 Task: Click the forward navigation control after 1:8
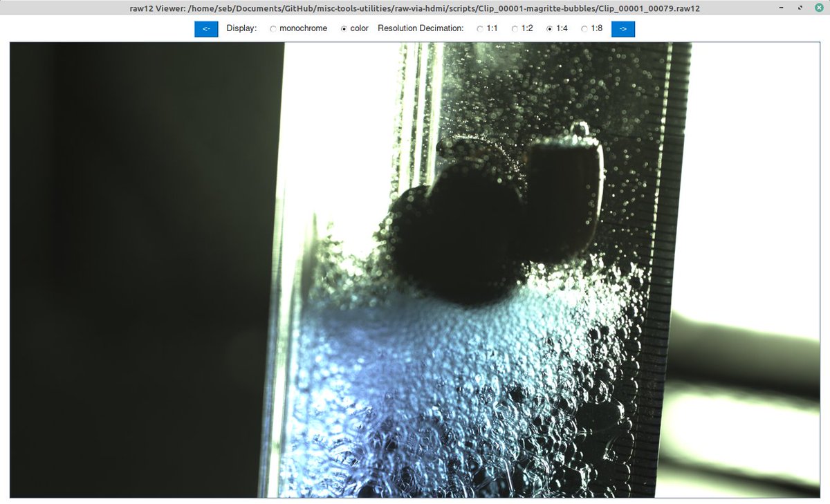point(622,28)
